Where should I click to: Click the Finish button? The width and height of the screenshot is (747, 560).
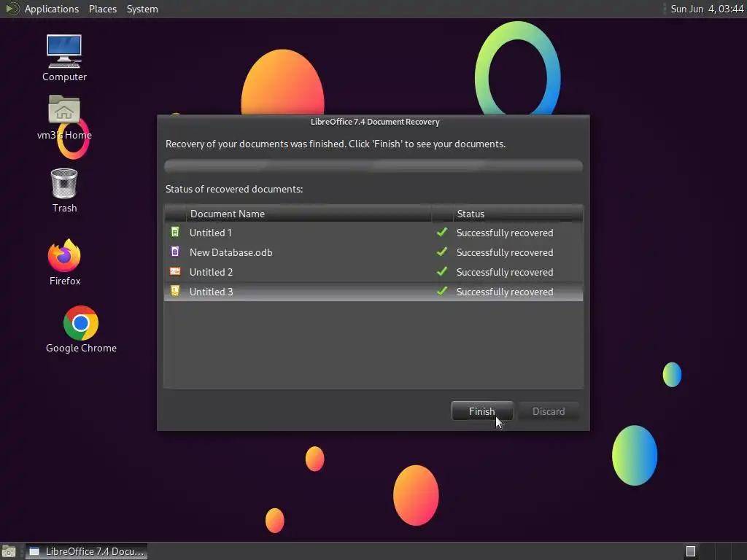tap(482, 411)
